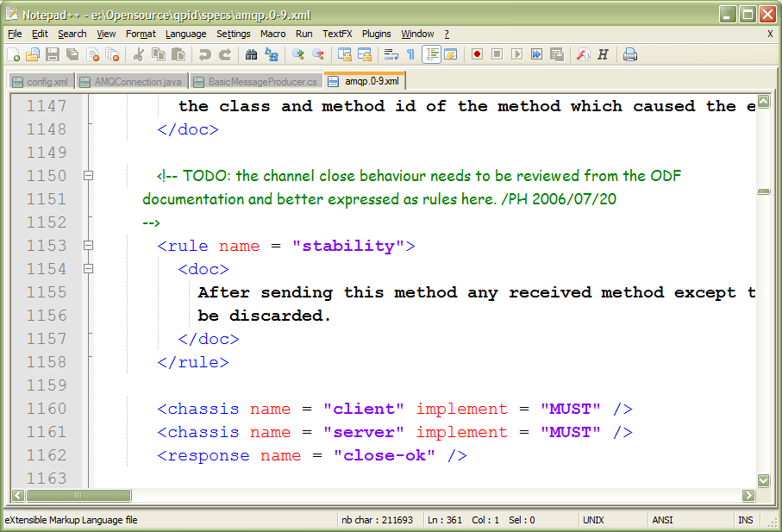Click the Undo arrow icon

click(x=205, y=53)
